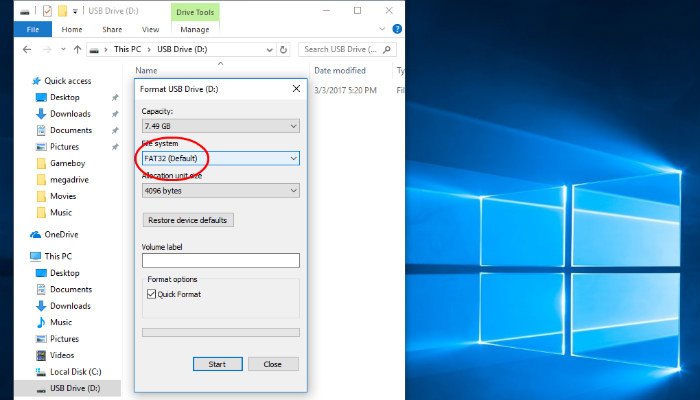The image size is (700, 400).
Task: Open Explorer Help question mark icon
Action: pos(396,29)
